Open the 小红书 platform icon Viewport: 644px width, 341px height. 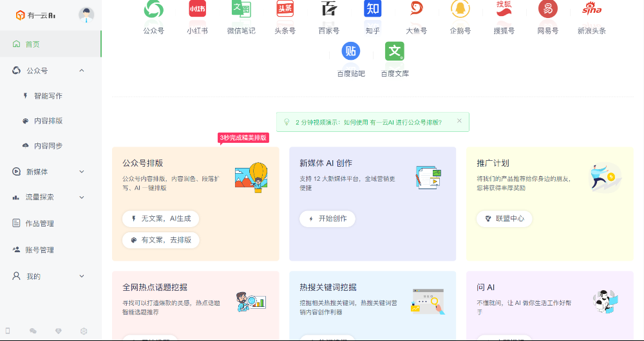click(x=197, y=9)
